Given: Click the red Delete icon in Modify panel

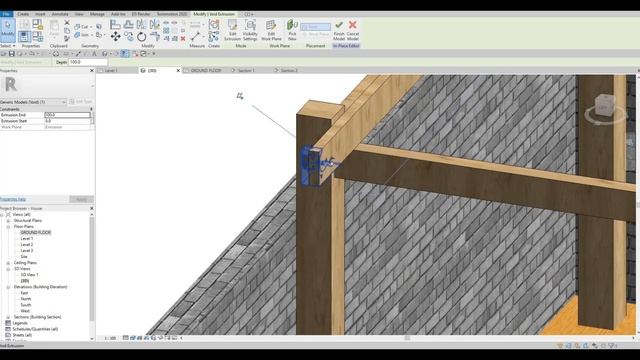Looking at the screenshot, I should click(183, 38).
